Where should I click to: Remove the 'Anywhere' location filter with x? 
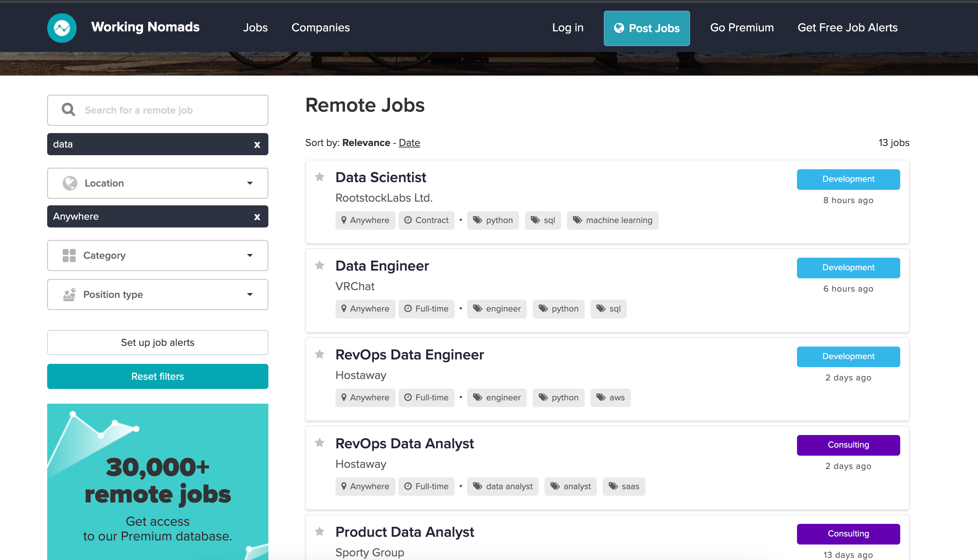(x=257, y=217)
